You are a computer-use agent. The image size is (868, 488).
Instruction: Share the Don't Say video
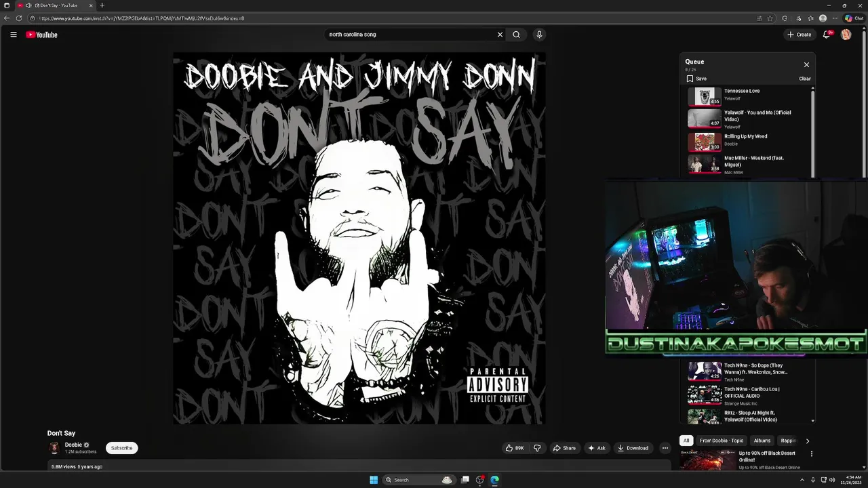tap(564, 448)
